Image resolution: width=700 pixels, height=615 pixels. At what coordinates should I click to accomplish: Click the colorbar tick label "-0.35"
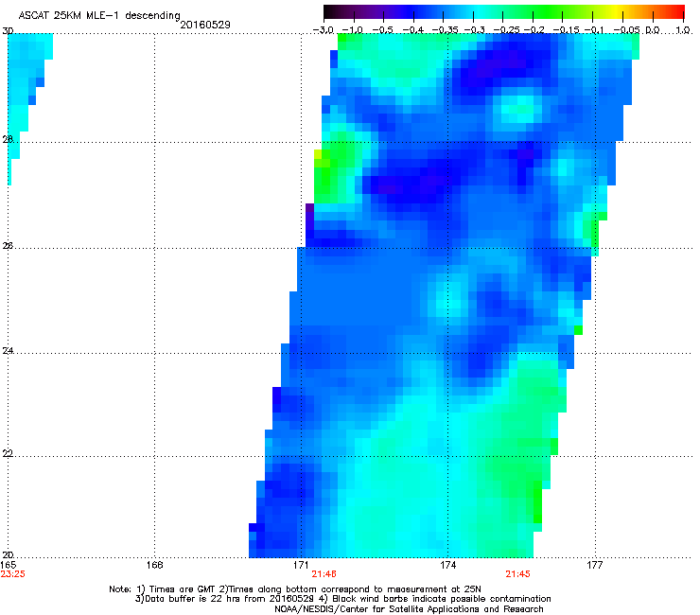446,30
